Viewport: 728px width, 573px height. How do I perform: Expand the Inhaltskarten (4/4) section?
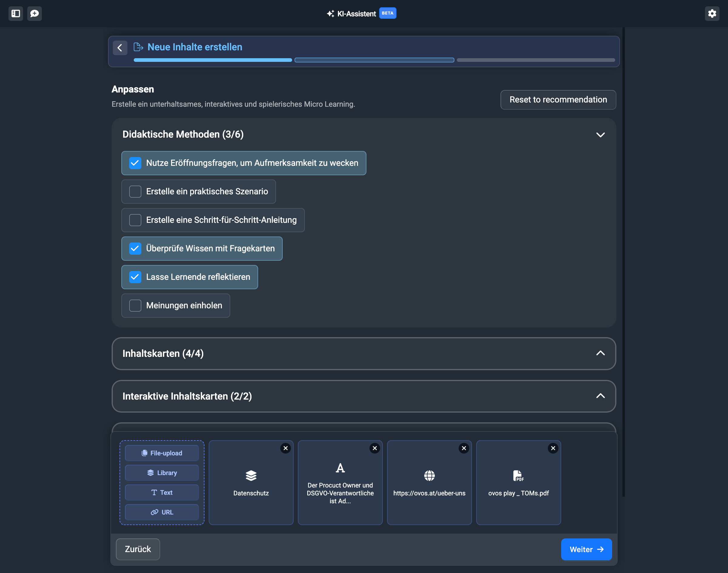point(600,353)
